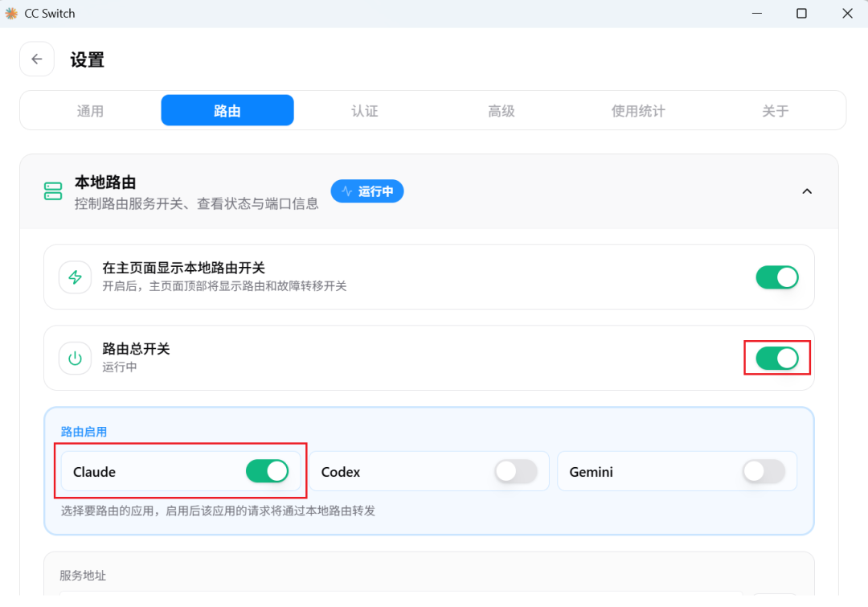The image size is (868, 607).
Task: Click the 路由启用 label
Action: click(x=84, y=432)
